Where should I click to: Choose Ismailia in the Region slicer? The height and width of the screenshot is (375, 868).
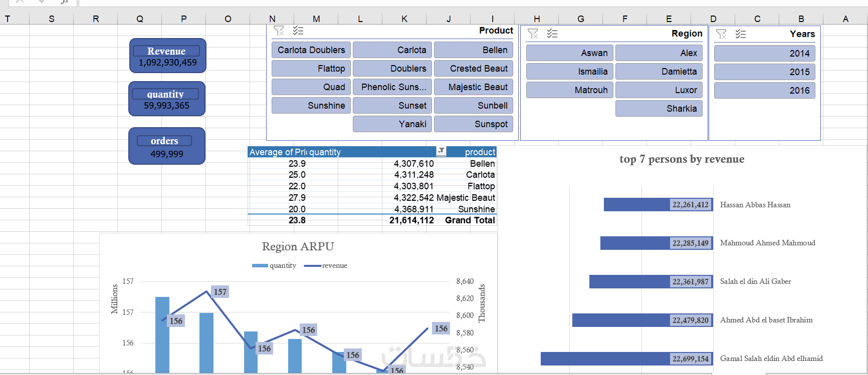tap(570, 72)
